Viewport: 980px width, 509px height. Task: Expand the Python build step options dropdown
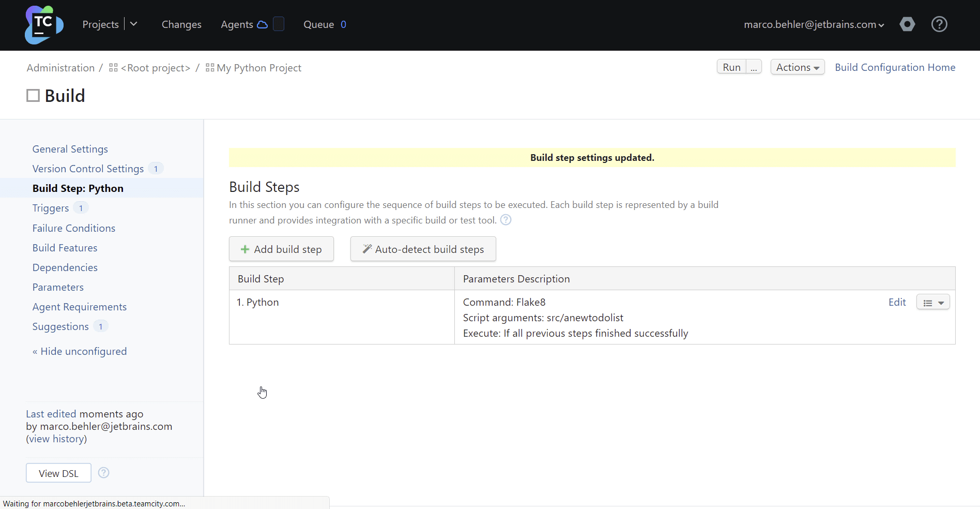click(x=933, y=303)
